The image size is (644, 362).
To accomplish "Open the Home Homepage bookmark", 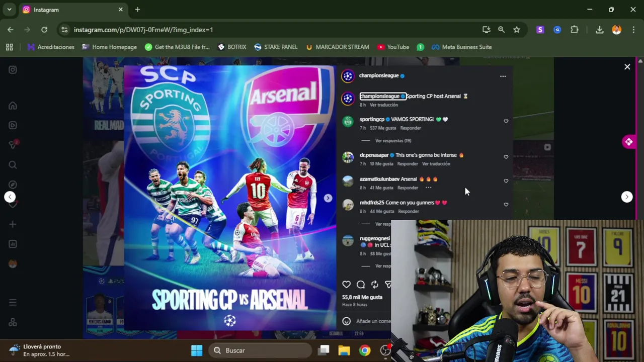I will tap(109, 47).
